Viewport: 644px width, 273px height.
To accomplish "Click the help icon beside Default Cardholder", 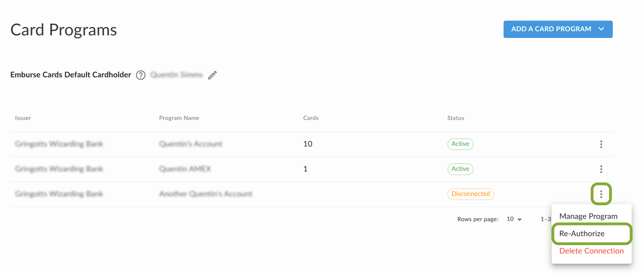I will coord(140,75).
